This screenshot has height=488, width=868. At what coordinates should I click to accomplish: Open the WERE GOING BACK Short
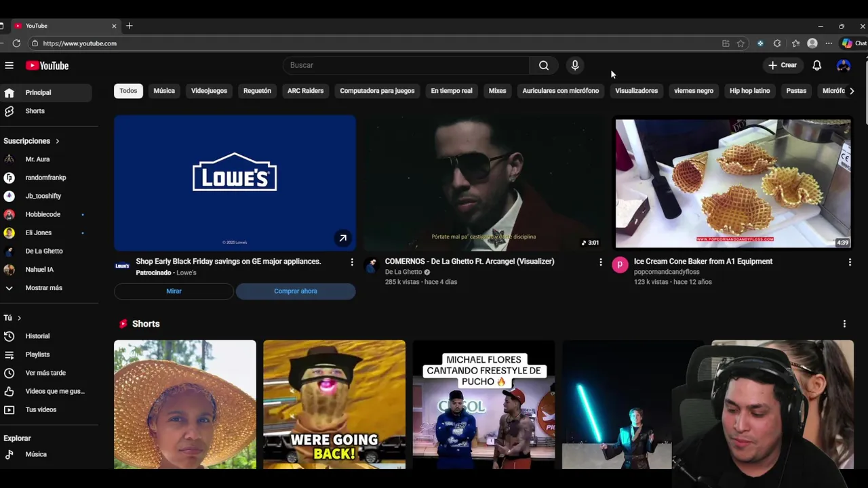tap(334, 404)
